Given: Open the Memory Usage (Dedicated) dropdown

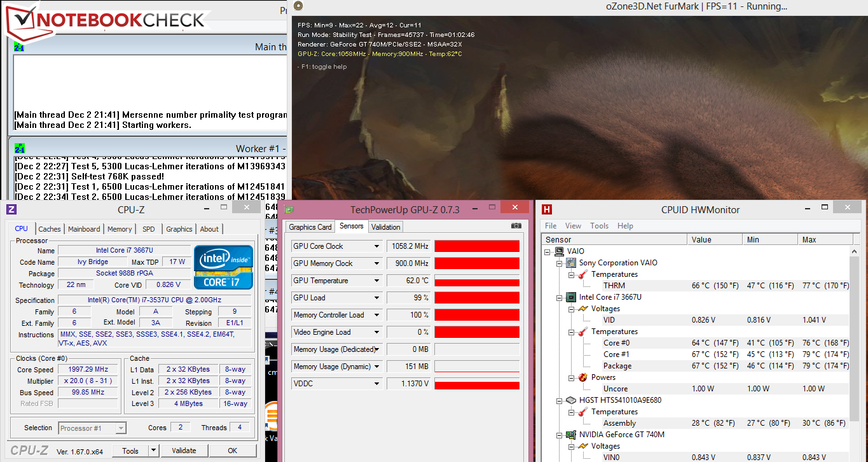Looking at the screenshot, I should coord(376,349).
